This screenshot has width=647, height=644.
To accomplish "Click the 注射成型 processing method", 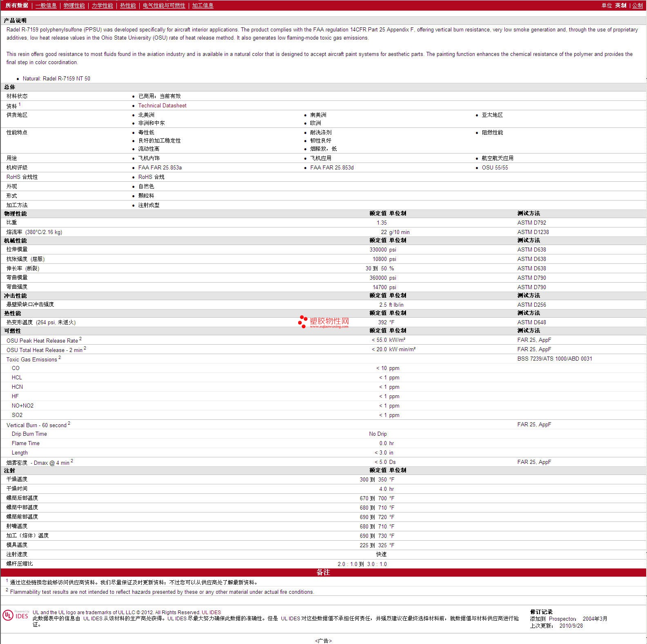I will [149, 205].
